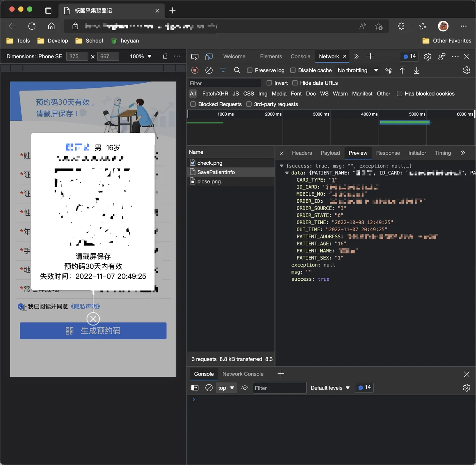This screenshot has height=465, width=476.
Task: Click the browser Back arrow
Action: tap(13, 26)
